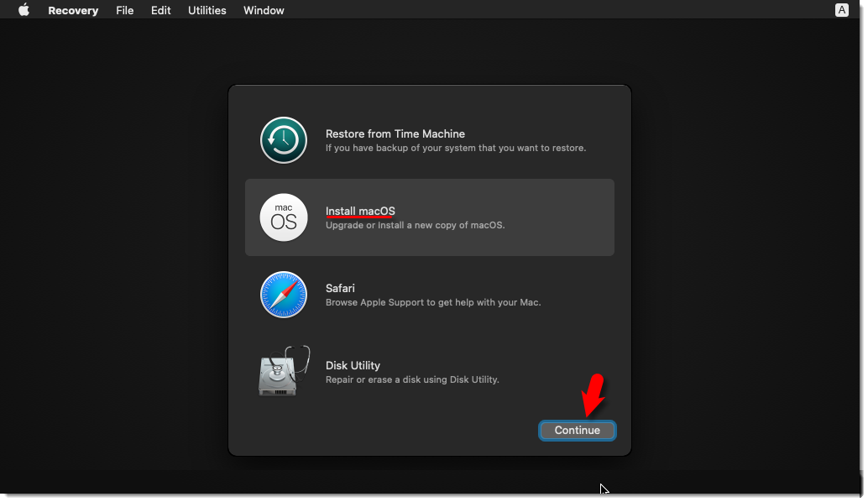Click the Safari compass icon
The width and height of the screenshot is (868, 502).
tap(284, 295)
